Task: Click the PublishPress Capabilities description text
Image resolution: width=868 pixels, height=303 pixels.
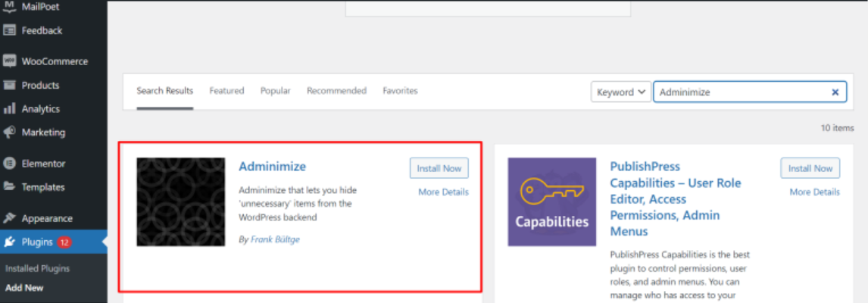Action: [680, 276]
